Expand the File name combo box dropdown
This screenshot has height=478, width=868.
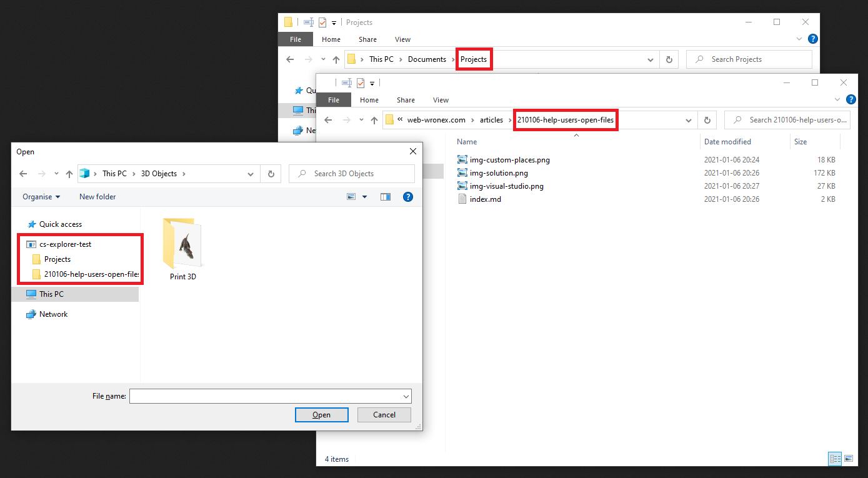coord(406,396)
